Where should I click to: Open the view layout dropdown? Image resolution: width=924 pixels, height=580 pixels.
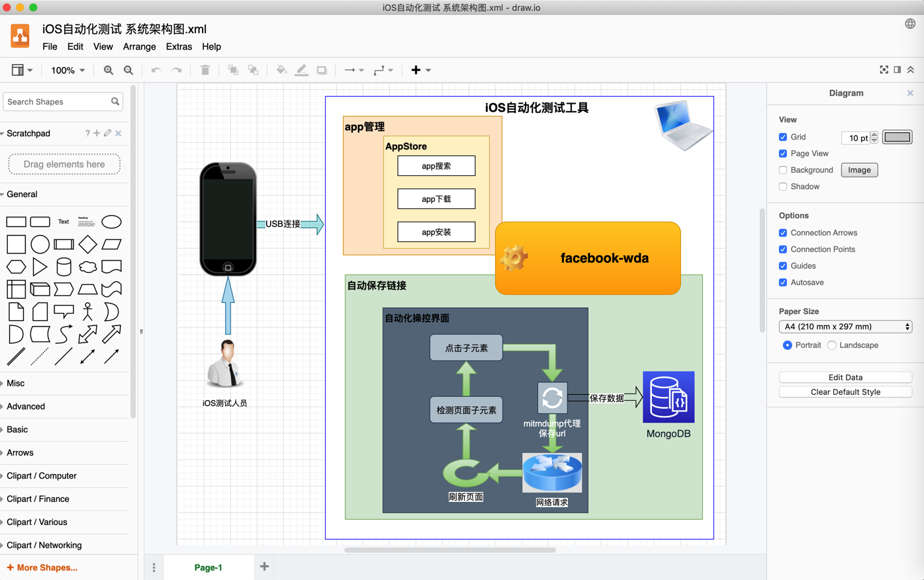point(22,70)
